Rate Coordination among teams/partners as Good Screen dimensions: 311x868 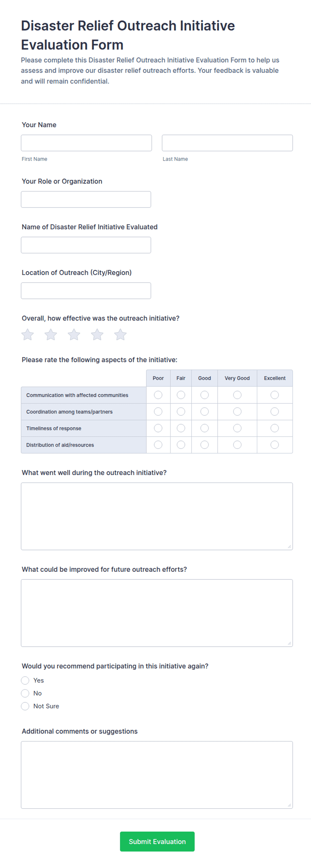205,411
